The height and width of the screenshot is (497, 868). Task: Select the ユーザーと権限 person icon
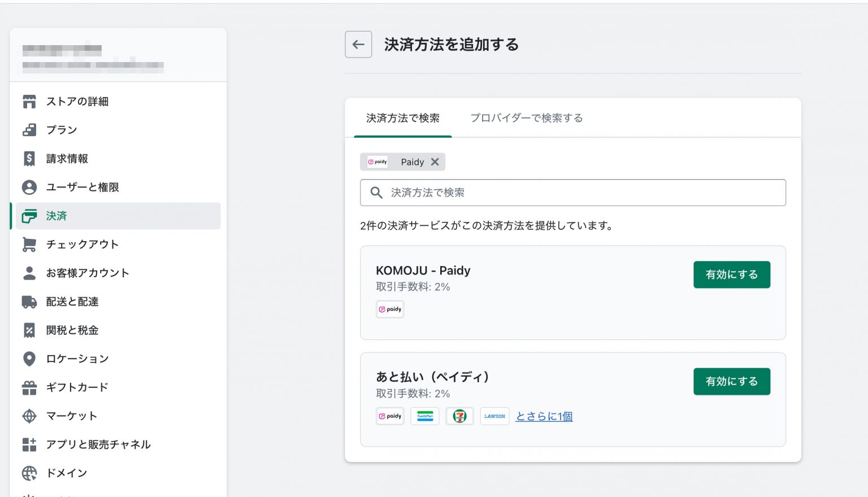[29, 188]
